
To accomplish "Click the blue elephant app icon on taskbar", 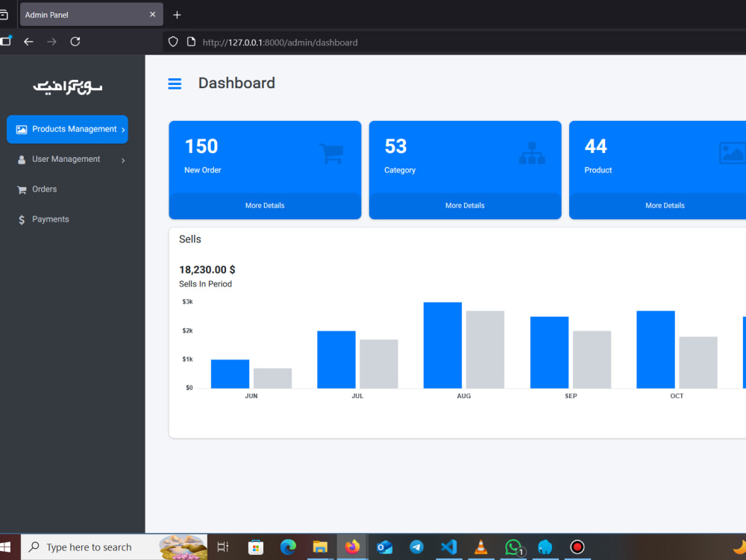I will coord(545,547).
